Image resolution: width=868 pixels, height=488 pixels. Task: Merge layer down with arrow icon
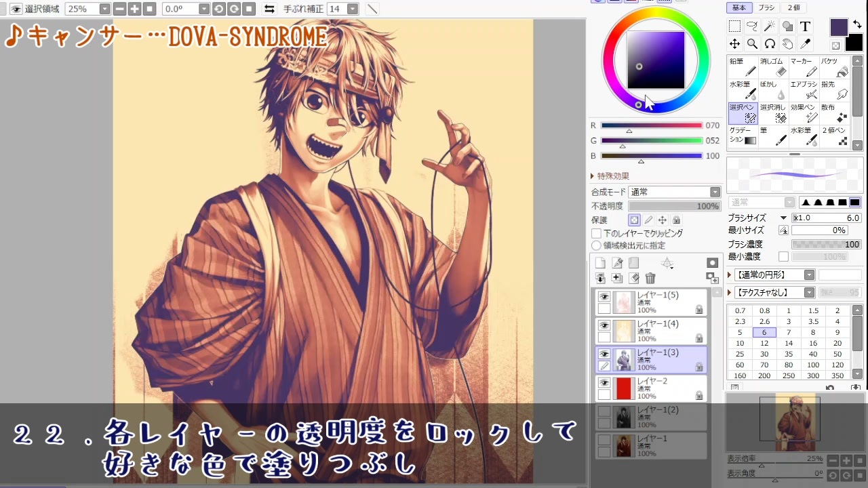point(600,278)
